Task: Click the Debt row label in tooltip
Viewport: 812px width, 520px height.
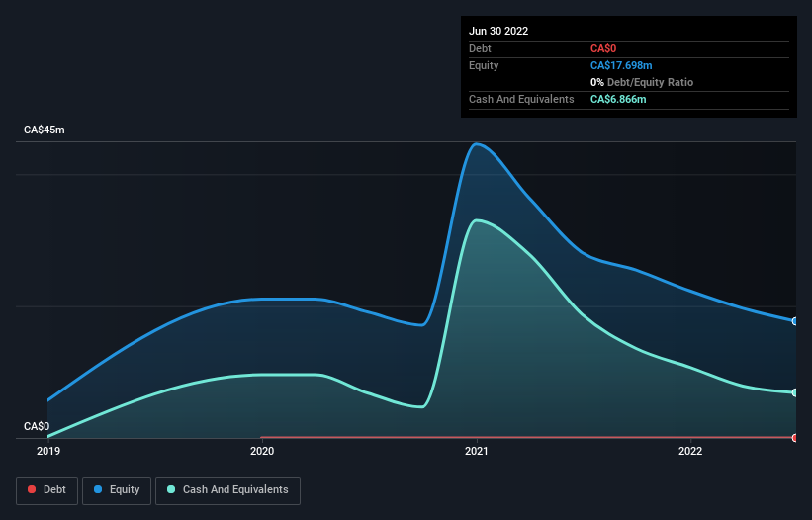Action: 480,48
